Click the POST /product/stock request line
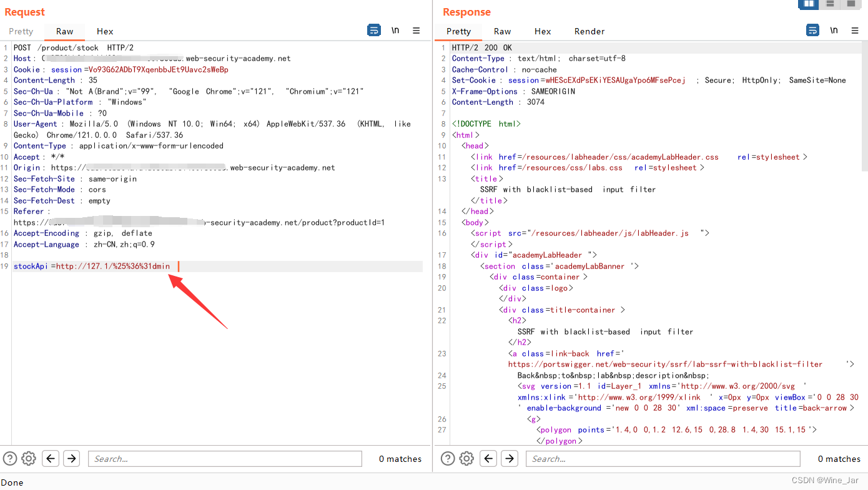 coord(74,47)
